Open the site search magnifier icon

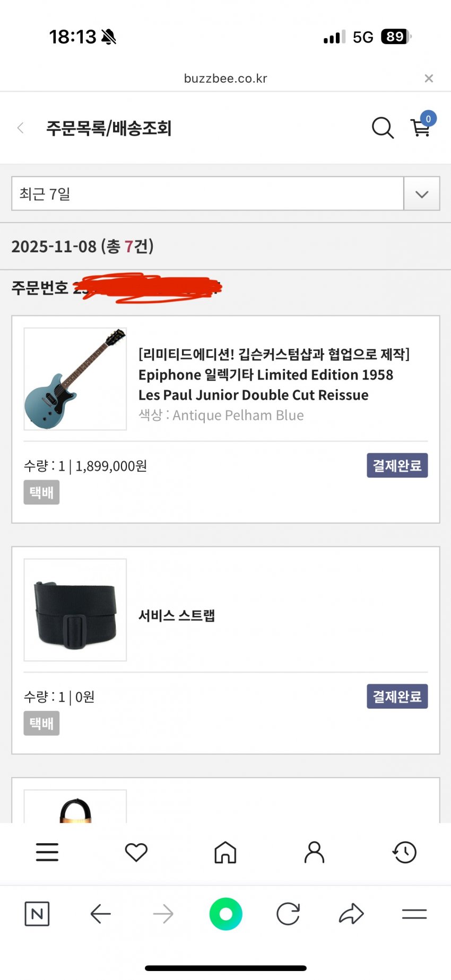[x=382, y=128]
